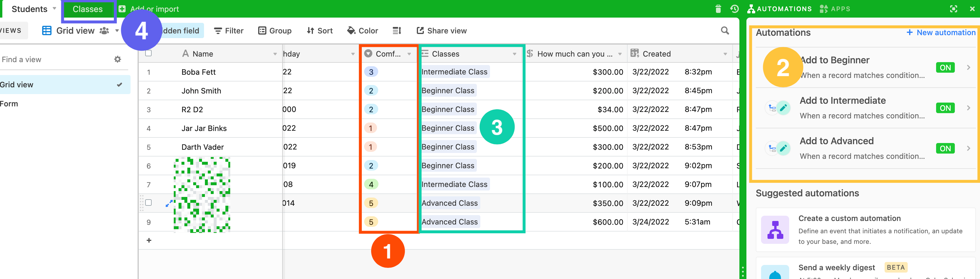Expand Add to Intermediate automation chevron
980x279 pixels.
(968, 108)
